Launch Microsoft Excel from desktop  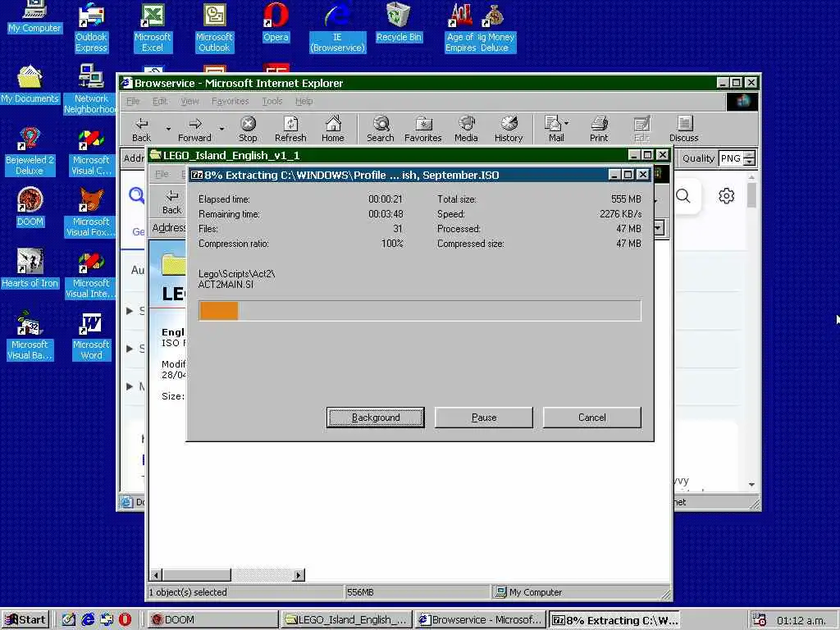pyautogui.click(x=153, y=28)
